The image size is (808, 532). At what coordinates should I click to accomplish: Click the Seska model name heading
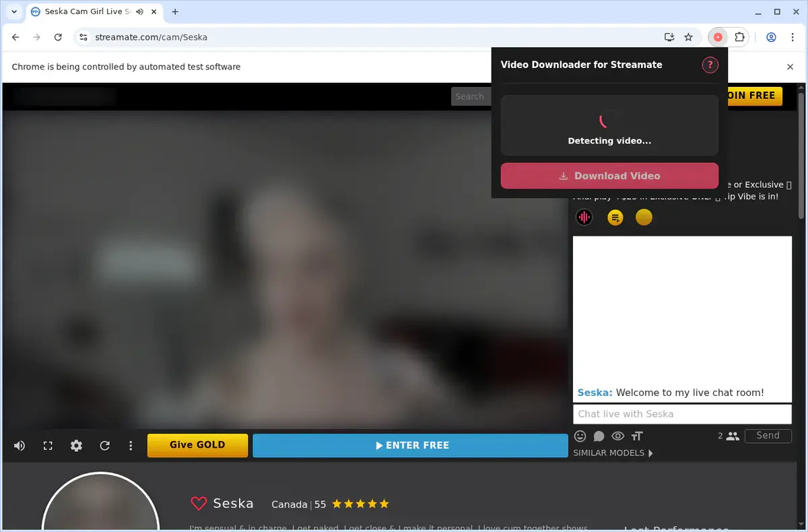233,503
